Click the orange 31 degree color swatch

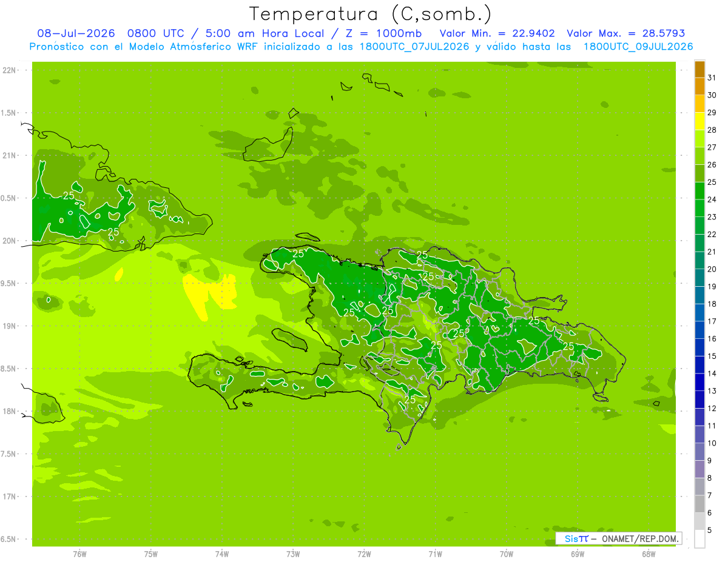tap(699, 69)
